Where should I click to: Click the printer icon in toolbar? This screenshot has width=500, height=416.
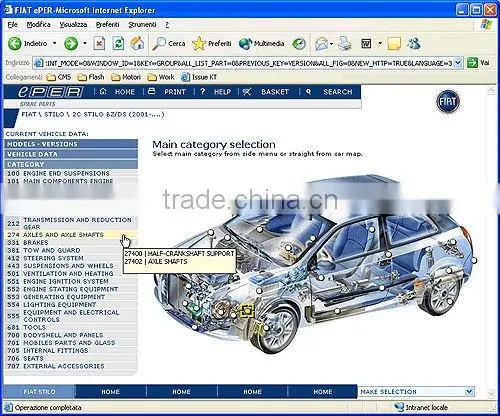pyautogui.click(x=345, y=44)
